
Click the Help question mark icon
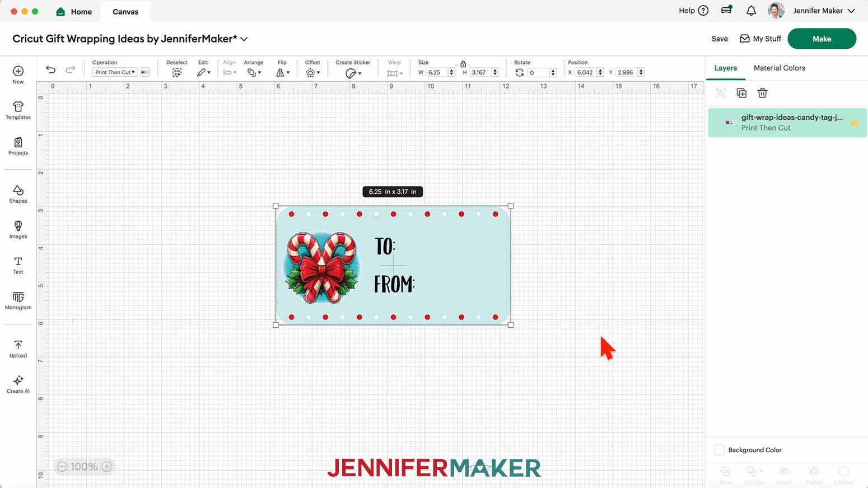(703, 11)
